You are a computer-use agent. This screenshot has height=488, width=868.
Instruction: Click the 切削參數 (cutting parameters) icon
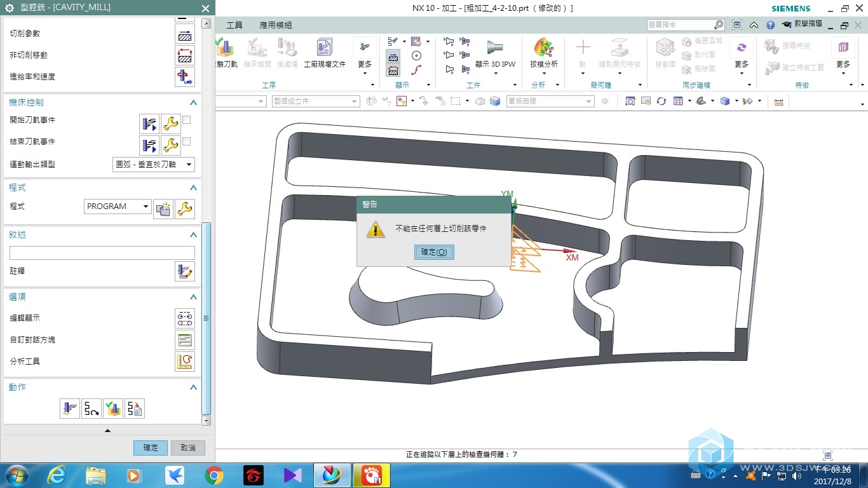click(x=185, y=34)
